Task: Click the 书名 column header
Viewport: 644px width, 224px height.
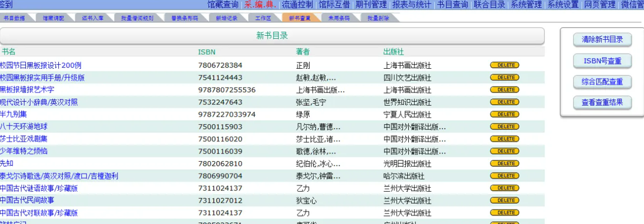Action: (x=8, y=52)
